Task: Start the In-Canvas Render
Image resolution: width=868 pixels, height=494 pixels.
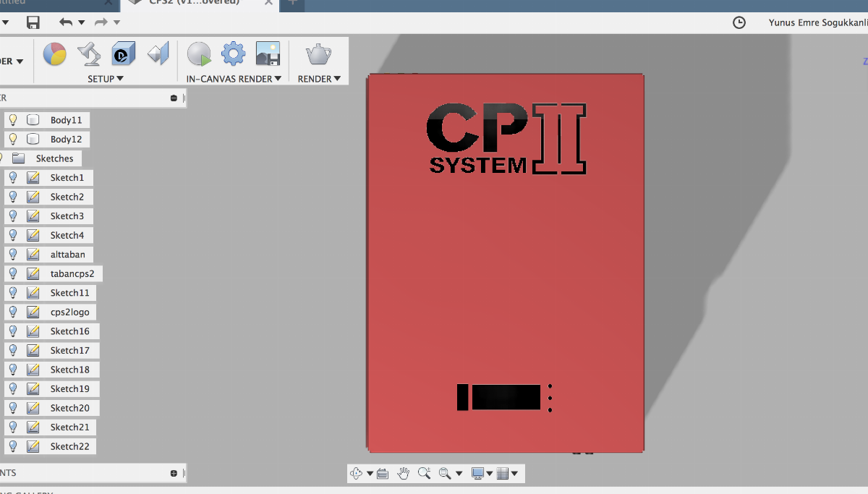Action: pyautogui.click(x=199, y=54)
